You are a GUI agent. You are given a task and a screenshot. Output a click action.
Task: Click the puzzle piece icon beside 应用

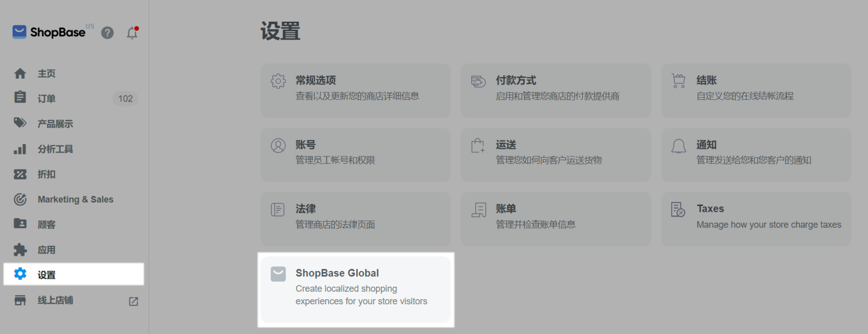coord(20,249)
